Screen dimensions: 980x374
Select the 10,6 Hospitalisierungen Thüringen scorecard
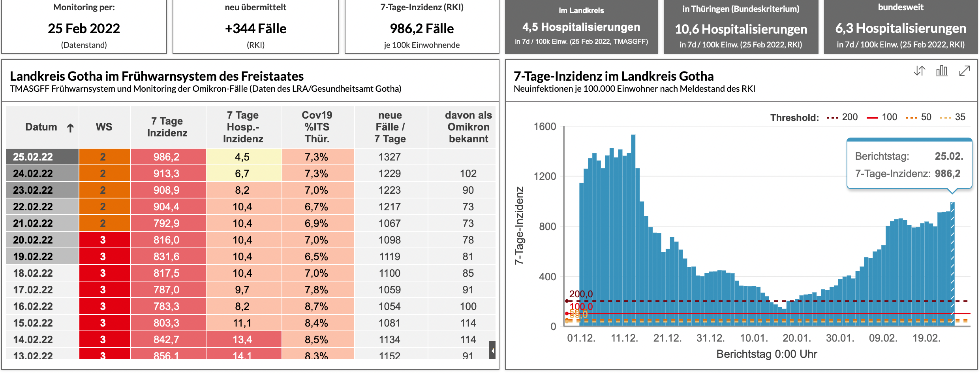tap(741, 26)
